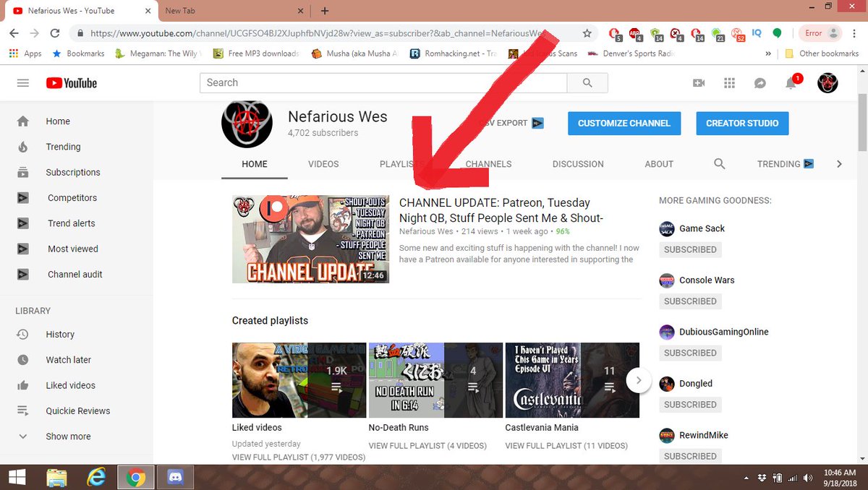The height and width of the screenshot is (490, 868).
Task: Switch to the DISCUSSION tab
Action: point(578,164)
